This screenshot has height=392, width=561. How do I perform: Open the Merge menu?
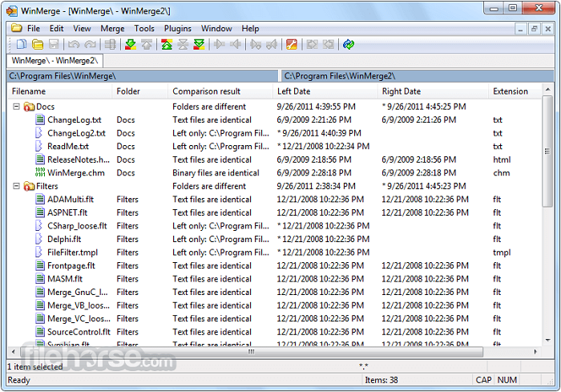(112, 28)
